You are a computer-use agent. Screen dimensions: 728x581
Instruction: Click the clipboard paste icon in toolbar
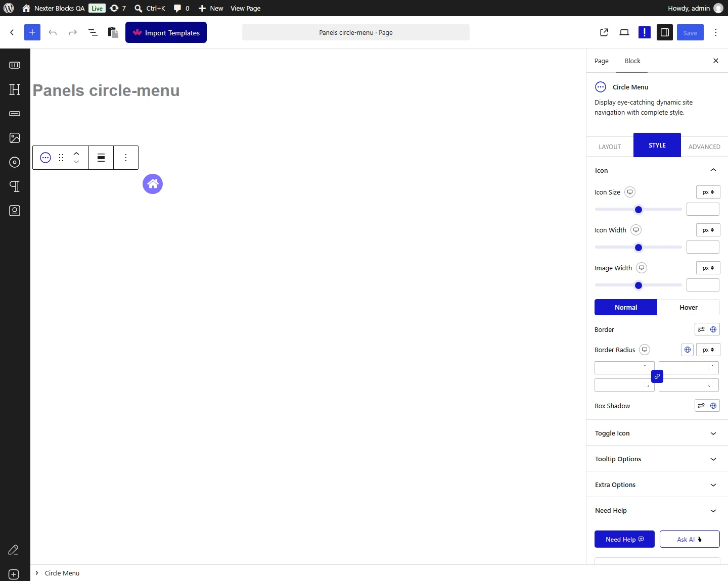coord(113,32)
